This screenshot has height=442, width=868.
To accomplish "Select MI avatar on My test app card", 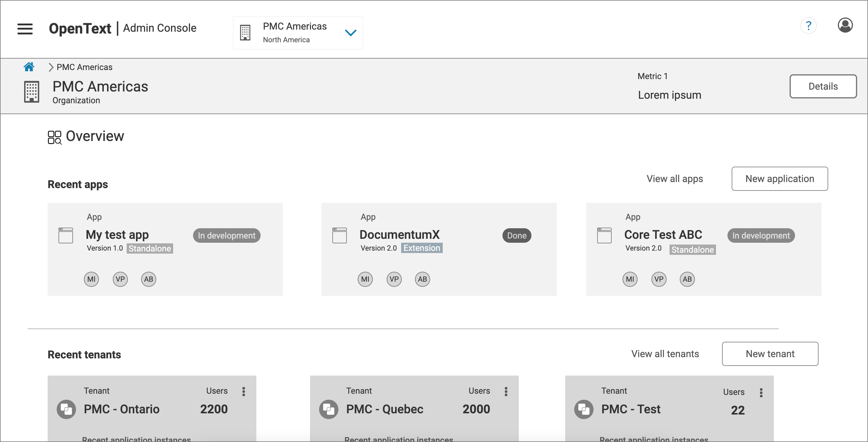I will pyautogui.click(x=91, y=279).
